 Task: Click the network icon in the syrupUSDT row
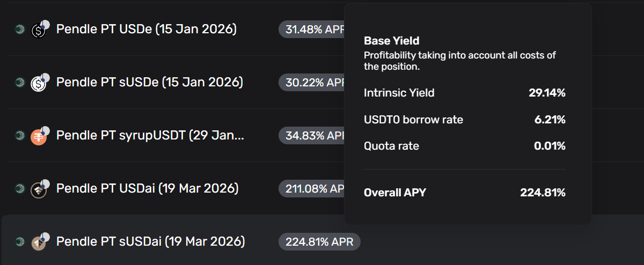tap(20, 136)
